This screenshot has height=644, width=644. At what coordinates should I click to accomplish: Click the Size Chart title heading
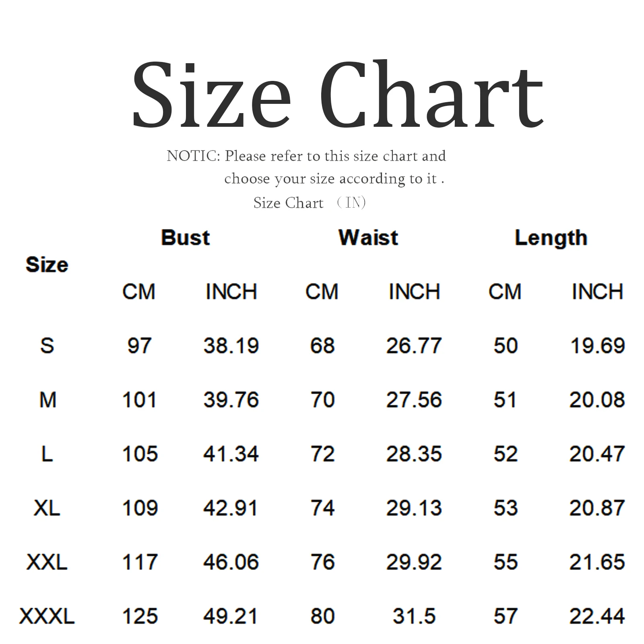point(337,95)
